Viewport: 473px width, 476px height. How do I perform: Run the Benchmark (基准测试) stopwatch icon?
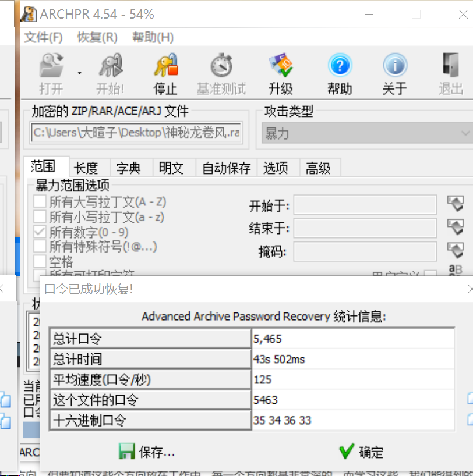click(x=221, y=65)
